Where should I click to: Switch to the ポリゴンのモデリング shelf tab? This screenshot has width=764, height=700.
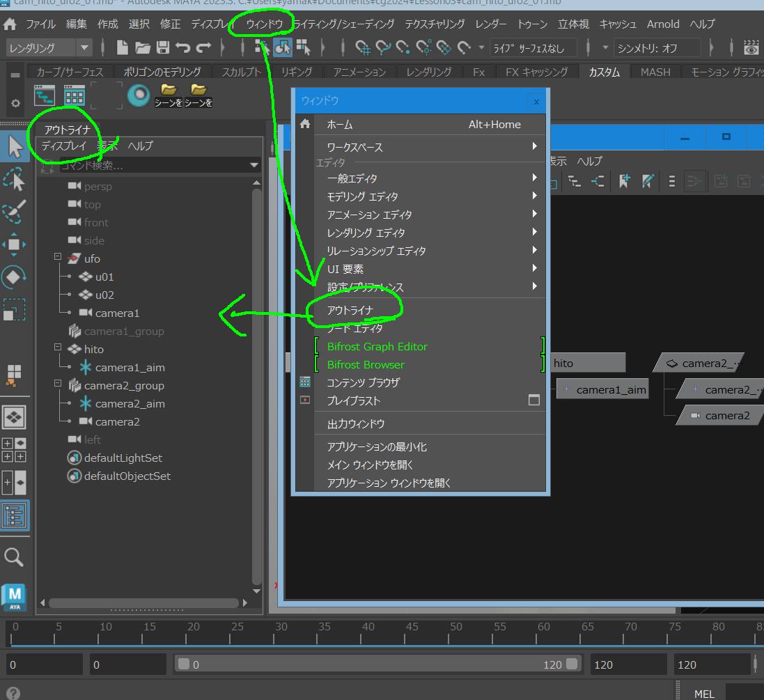[162, 72]
